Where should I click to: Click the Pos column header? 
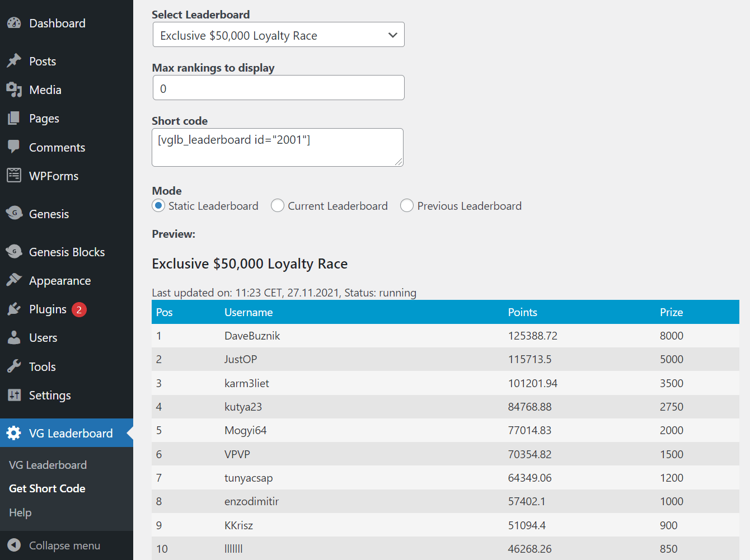coord(164,312)
